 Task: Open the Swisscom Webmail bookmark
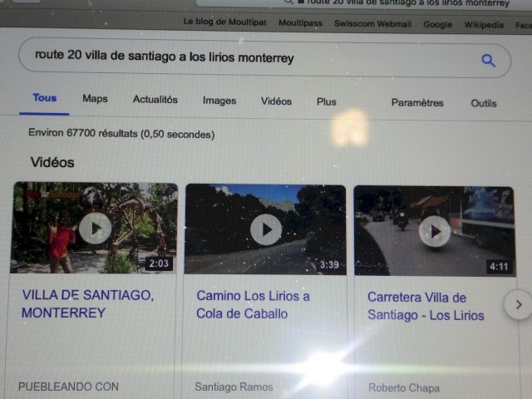tap(372, 24)
